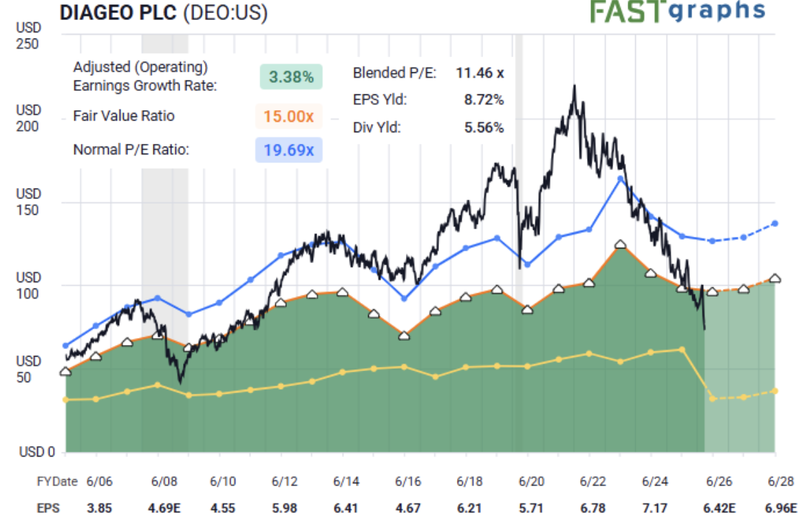This screenshot has height=515, width=812.
Task: Click the EPS value 4.67
Action: pyautogui.click(x=408, y=507)
